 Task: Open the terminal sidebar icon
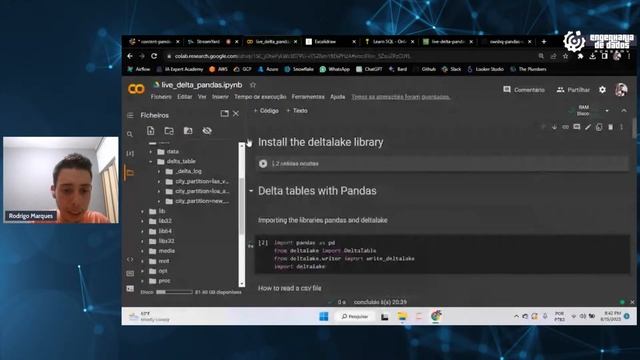130,289
